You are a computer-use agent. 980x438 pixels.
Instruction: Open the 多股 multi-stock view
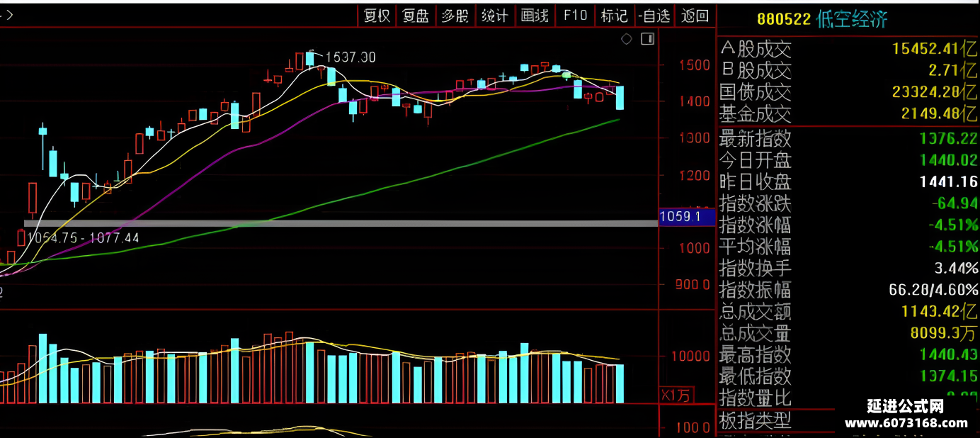455,16
